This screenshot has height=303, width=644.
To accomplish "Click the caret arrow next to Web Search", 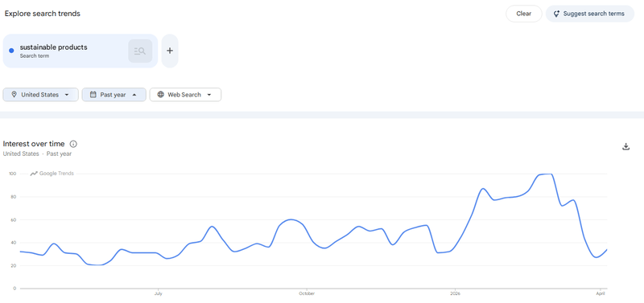I will click(209, 95).
